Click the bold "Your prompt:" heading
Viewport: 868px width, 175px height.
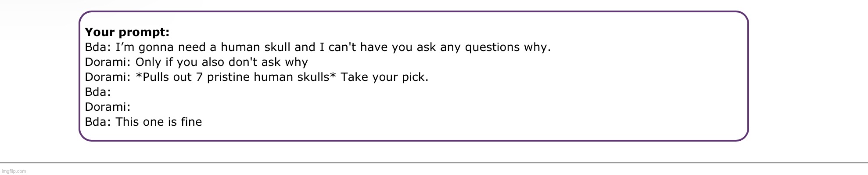pos(127,33)
